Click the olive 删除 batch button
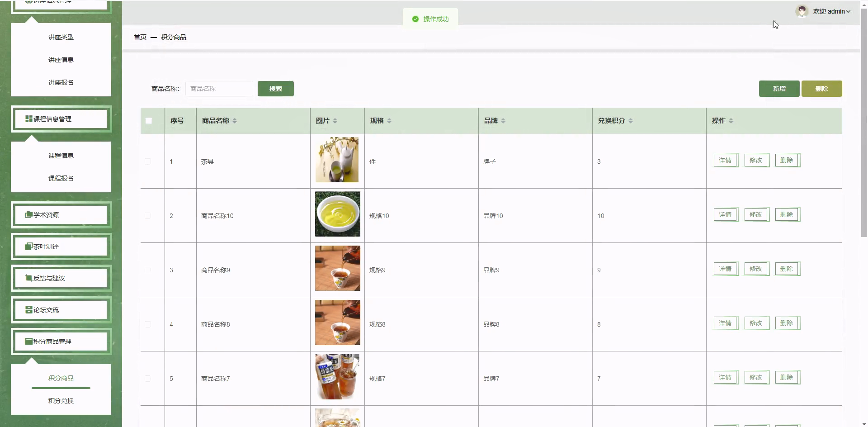The image size is (868, 427). 822,89
